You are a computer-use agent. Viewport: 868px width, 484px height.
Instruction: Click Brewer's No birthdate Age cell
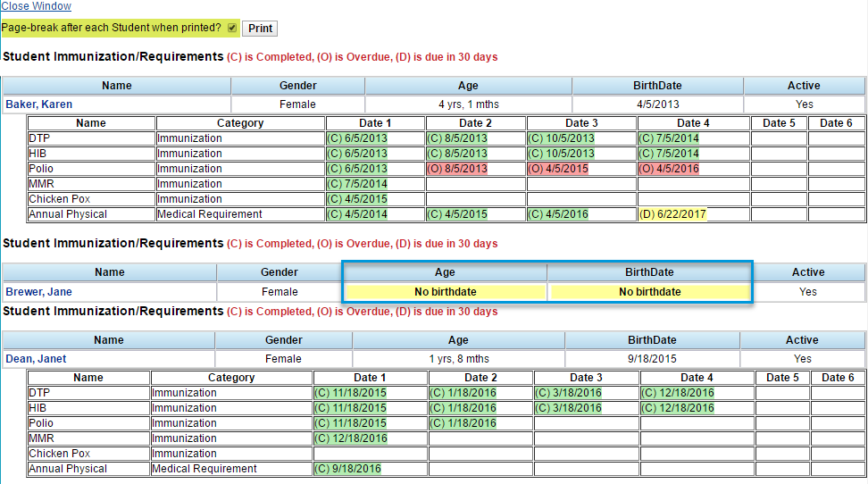coord(445,291)
